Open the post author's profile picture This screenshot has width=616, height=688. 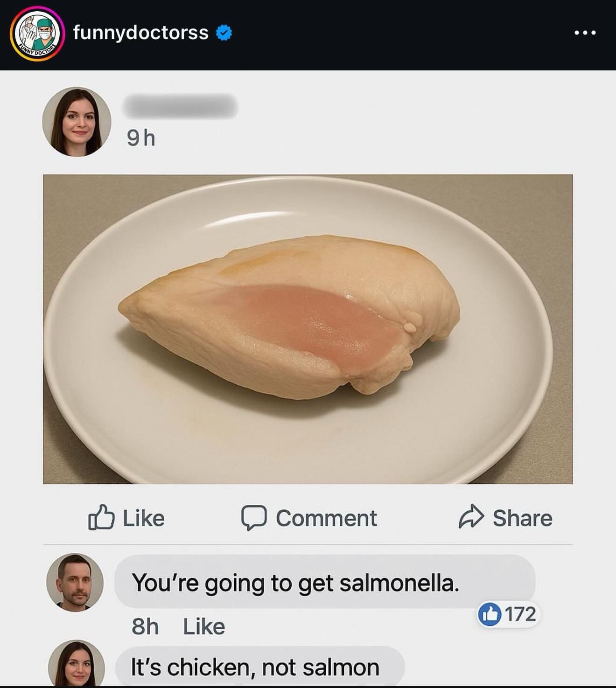click(x=77, y=122)
